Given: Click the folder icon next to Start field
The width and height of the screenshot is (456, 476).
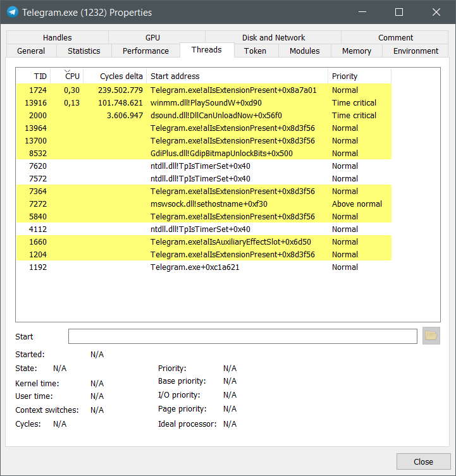Looking at the screenshot, I should [x=431, y=336].
